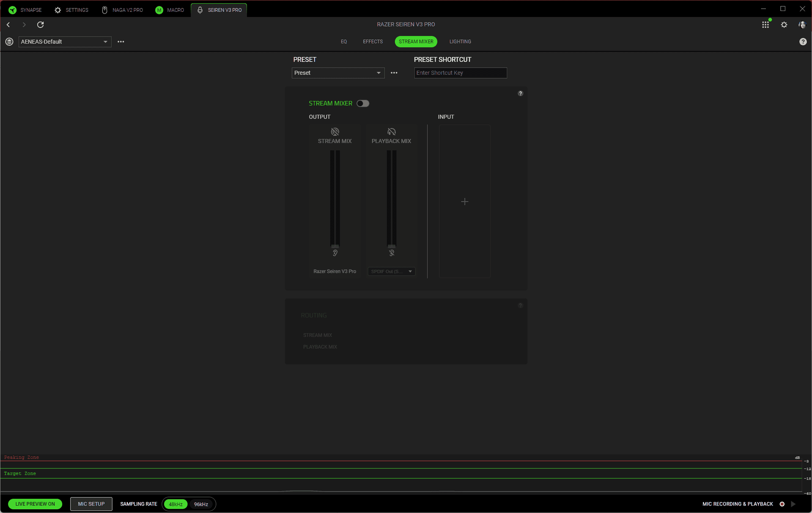Toggle the Stream Mixer switch on
This screenshot has width=812, height=513.
pyautogui.click(x=363, y=104)
